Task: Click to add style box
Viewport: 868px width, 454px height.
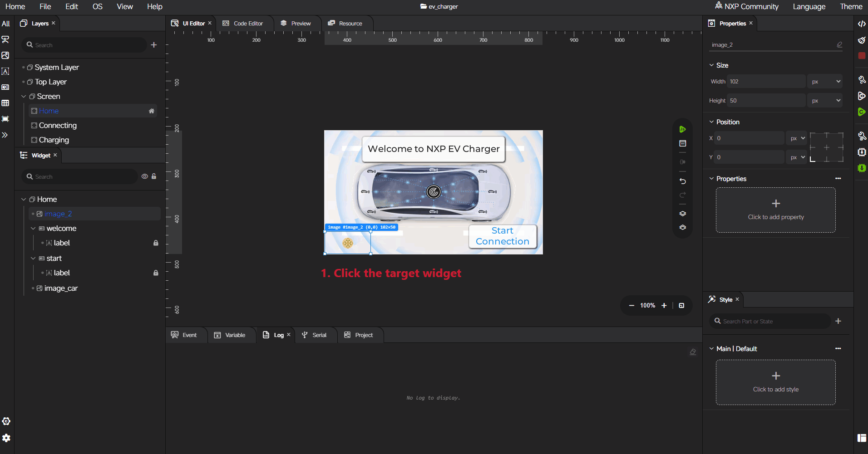Action: pyautogui.click(x=776, y=382)
